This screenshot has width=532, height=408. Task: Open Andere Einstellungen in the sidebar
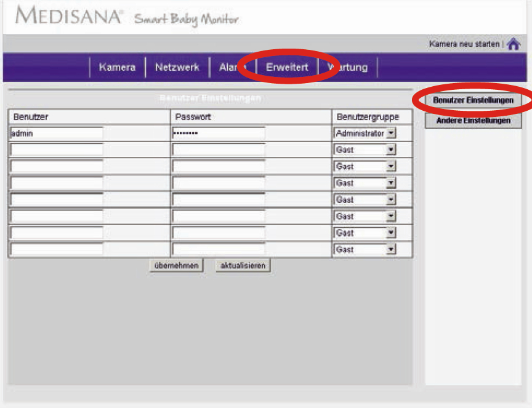(473, 121)
